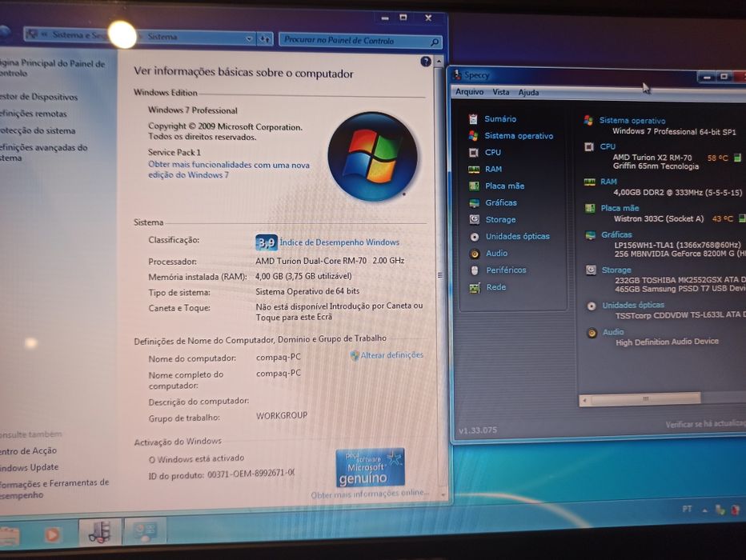Open Ajuda menu in Speccy
Viewport: 746px width, 560px height.
coord(528,93)
